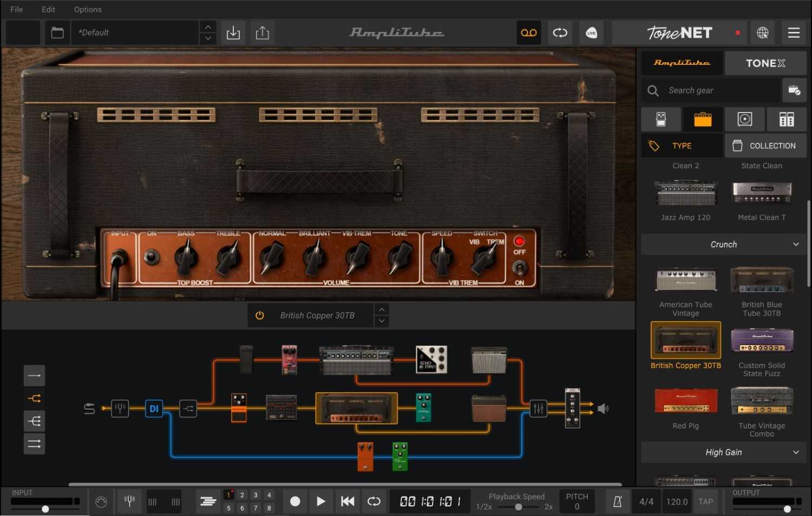Click the metronome icon

pyautogui.click(x=617, y=501)
